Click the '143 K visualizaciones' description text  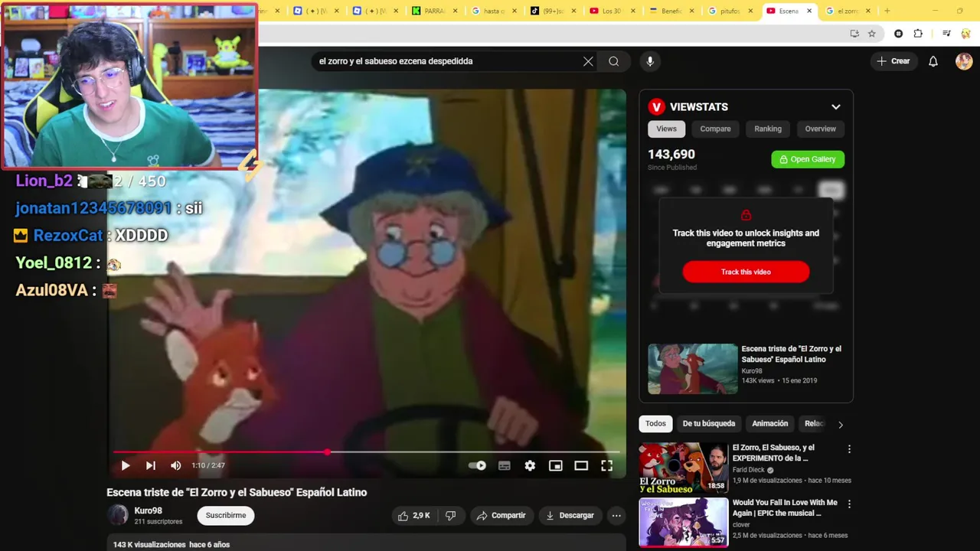(x=149, y=545)
